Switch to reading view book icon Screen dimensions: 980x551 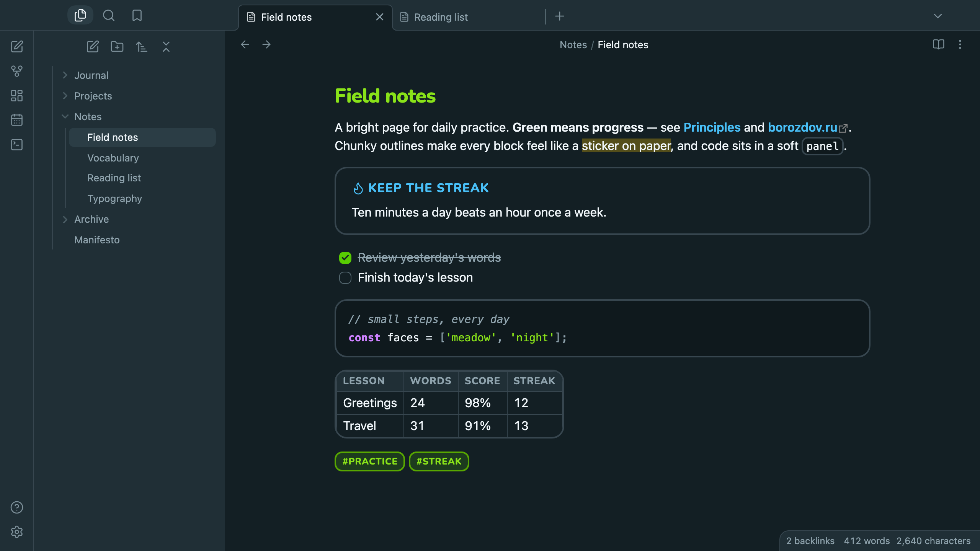pyautogui.click(x=938, y=44)
